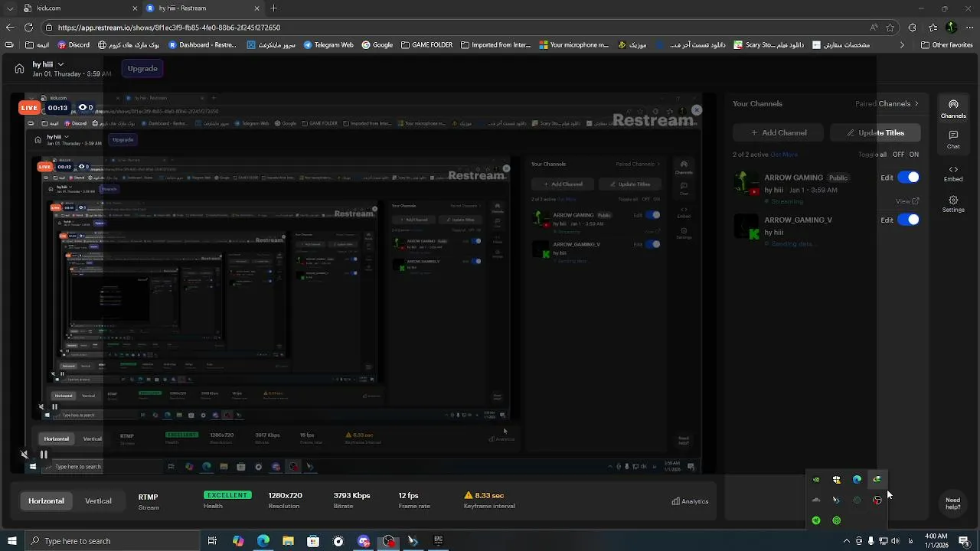980x551 pixels.
Task: Pause the live stream preview
Action: (44, 455)
